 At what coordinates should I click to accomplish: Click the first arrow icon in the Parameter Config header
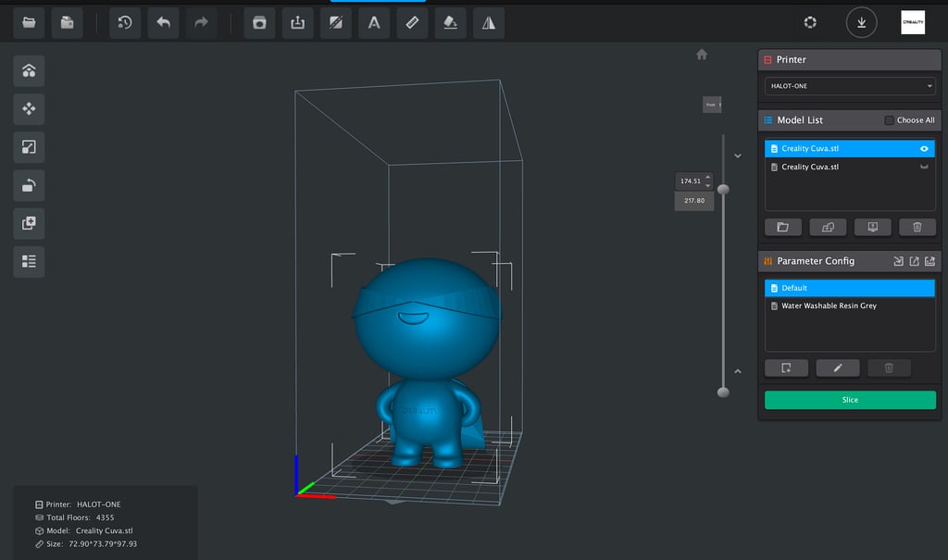898,261
